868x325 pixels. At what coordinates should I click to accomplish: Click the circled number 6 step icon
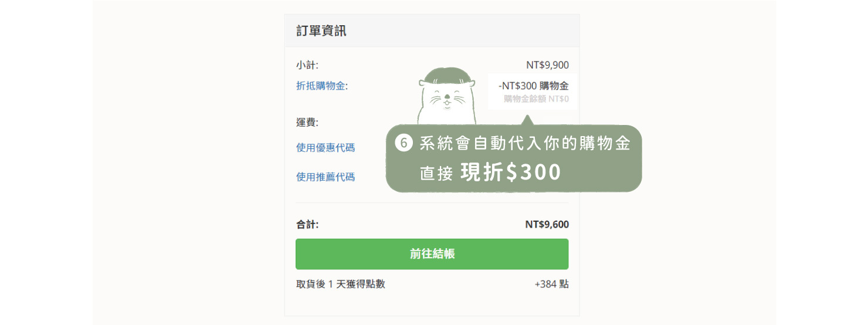[x=403, y=143]
